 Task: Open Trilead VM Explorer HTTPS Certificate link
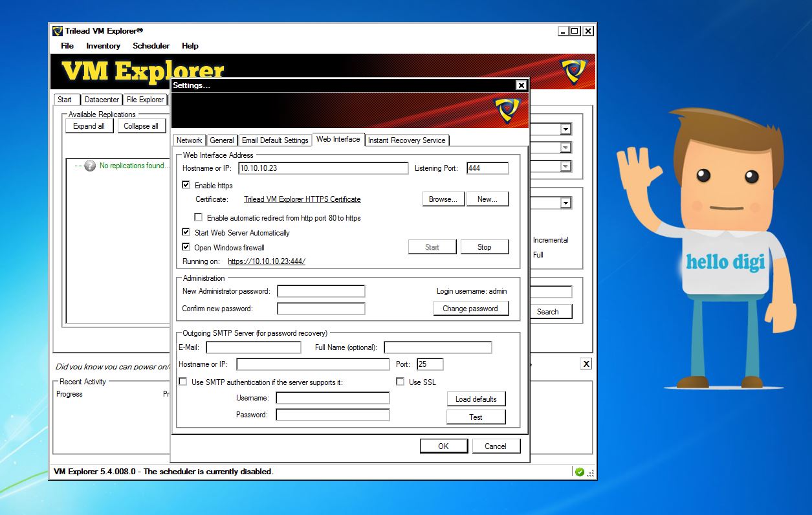tap(302, 199)
